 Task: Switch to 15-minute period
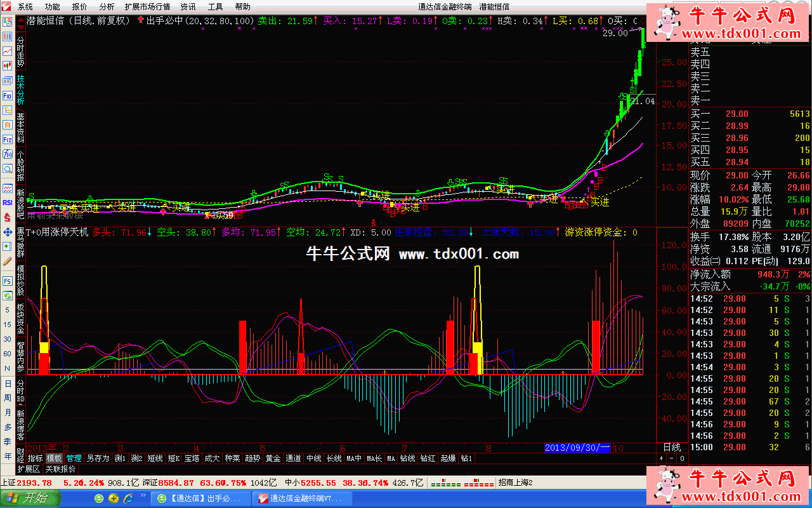[8, 324]
